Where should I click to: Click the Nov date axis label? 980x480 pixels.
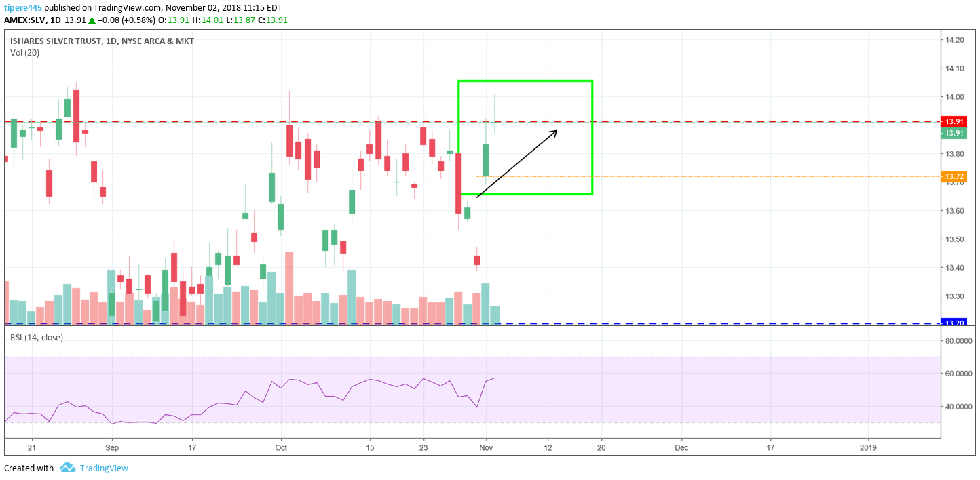click(x=486, y=447)
